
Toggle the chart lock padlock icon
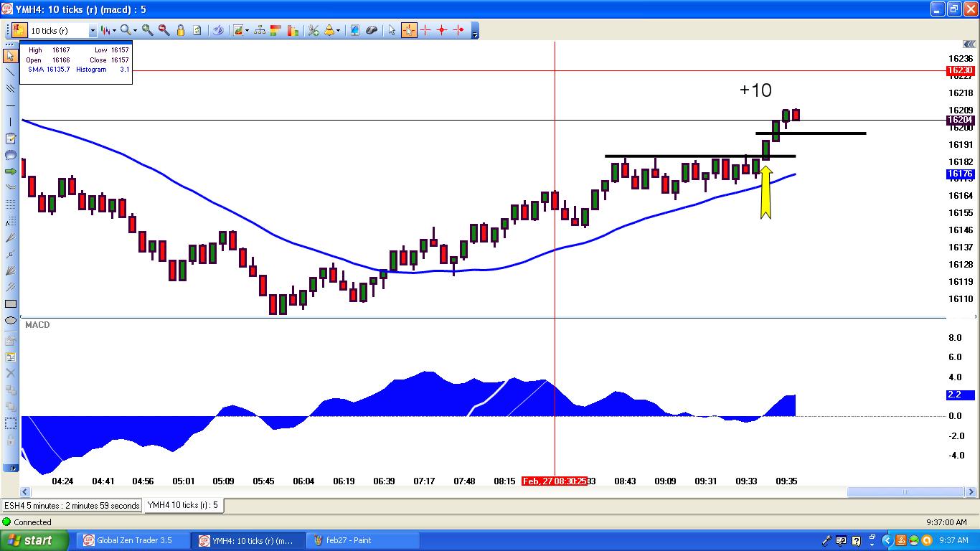click(181, 30)
